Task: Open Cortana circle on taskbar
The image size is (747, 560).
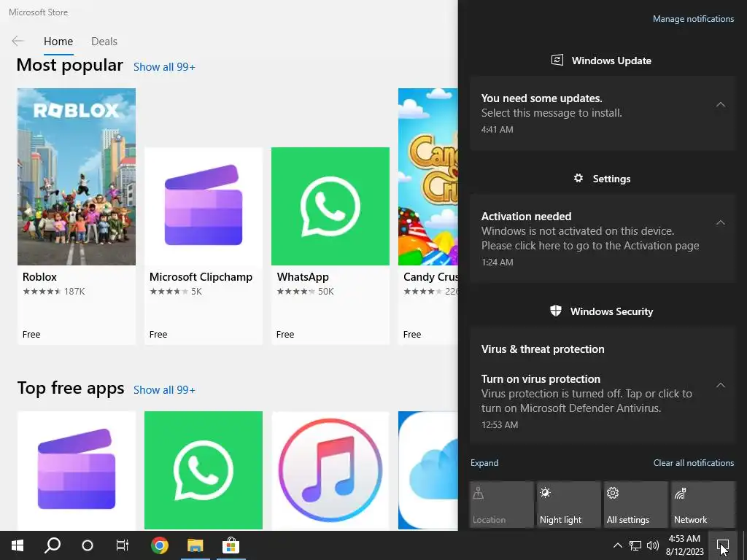Action: [88, 545]
